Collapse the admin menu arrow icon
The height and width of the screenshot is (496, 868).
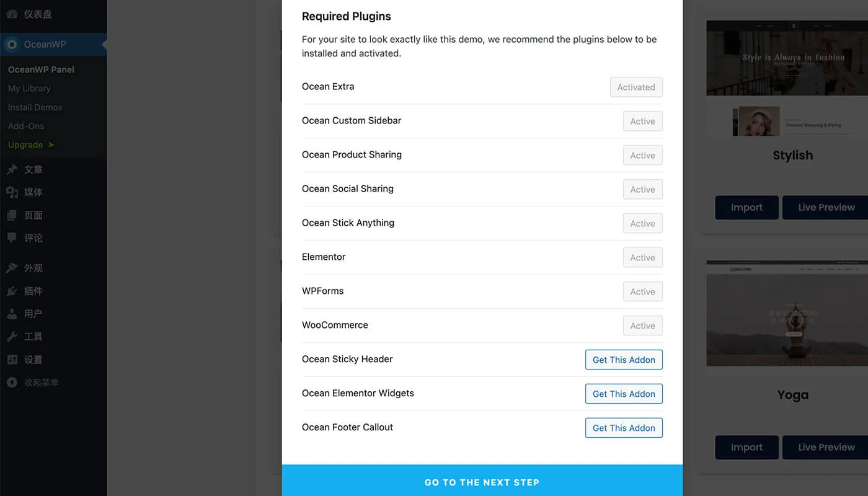pos(12,383)
